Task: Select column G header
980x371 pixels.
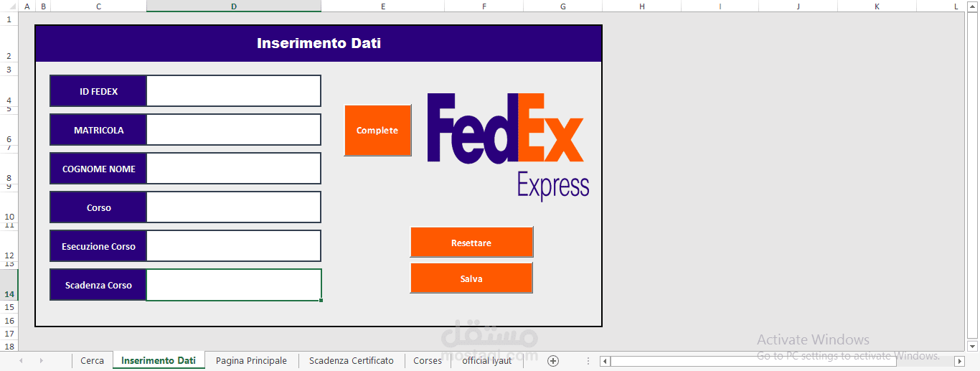Action: (x=563, y=6)
